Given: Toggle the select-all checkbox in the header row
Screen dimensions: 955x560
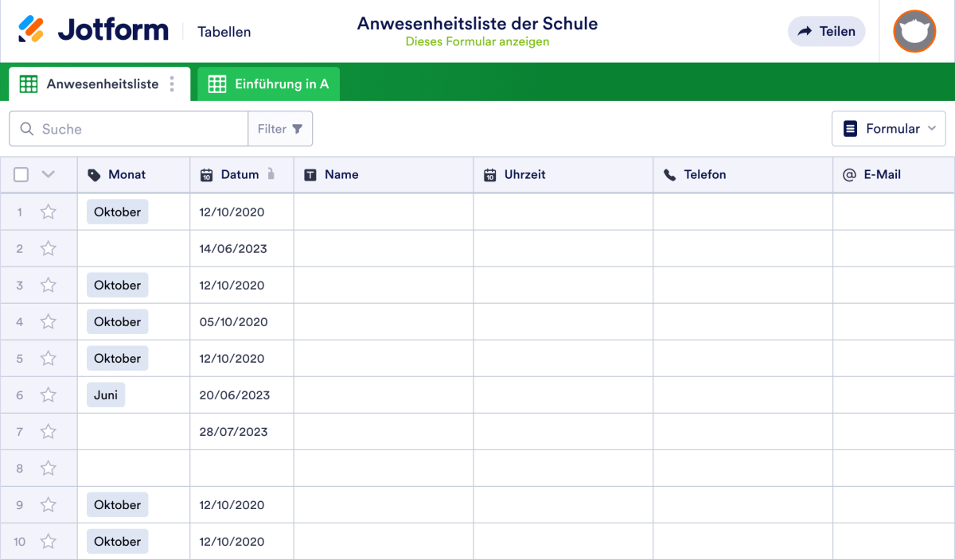Looking at the screenshot, I should [21, 174].
